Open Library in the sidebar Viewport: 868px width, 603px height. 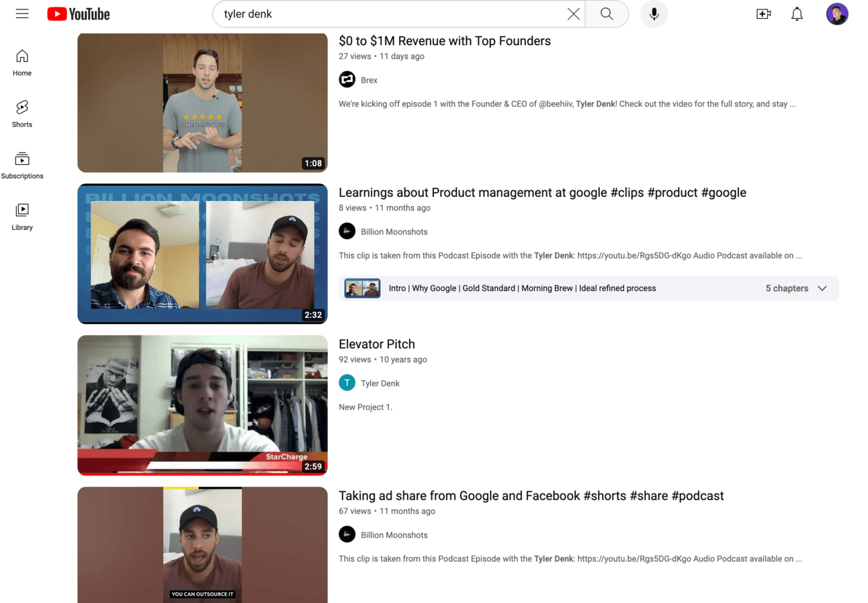(x=22, y=217)
